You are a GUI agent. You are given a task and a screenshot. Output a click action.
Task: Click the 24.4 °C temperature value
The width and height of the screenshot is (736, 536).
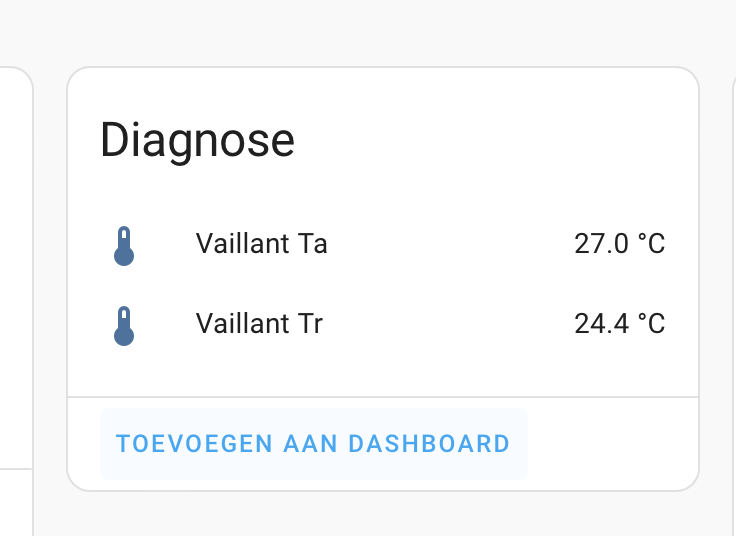(619, 324)
